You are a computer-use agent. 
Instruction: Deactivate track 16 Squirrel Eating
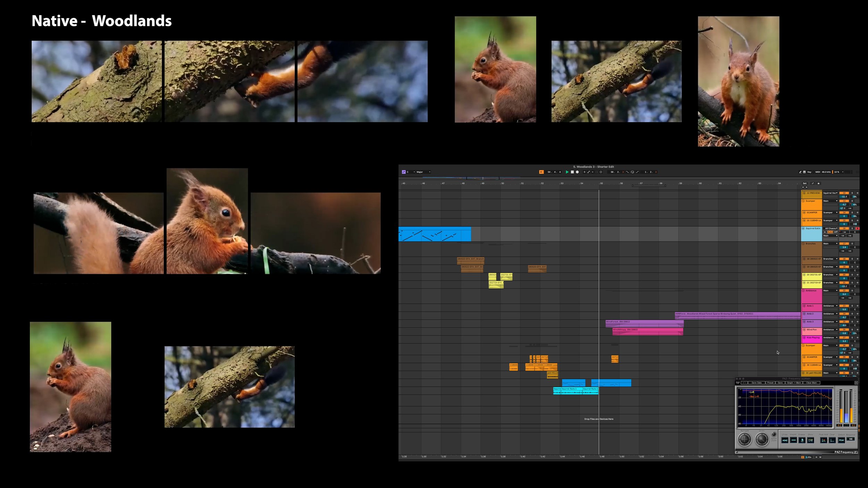click(844, 228)
